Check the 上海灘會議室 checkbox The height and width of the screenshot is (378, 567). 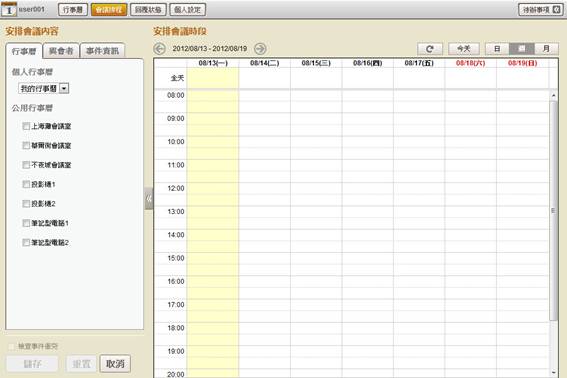click(26, 126)
